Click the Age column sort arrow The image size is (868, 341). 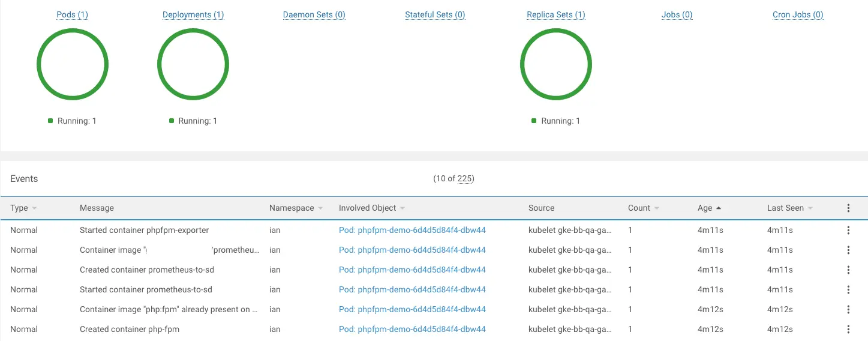[719, 208]
